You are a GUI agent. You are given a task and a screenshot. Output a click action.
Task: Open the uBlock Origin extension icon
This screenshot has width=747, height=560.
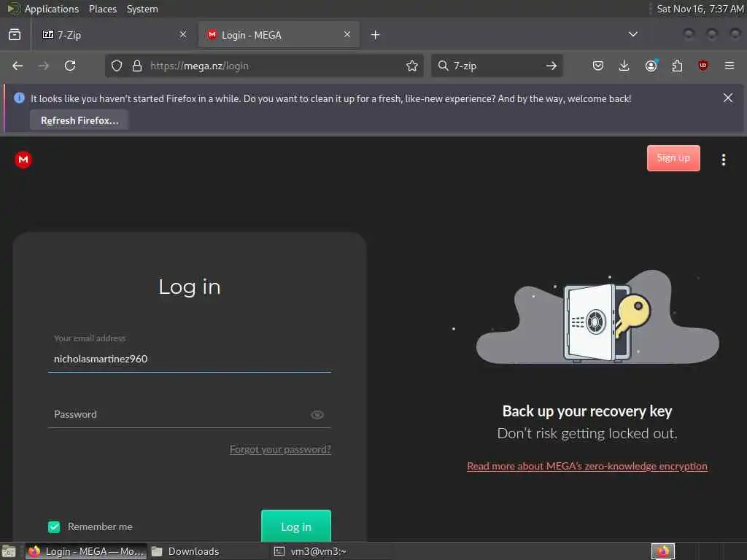703,66
